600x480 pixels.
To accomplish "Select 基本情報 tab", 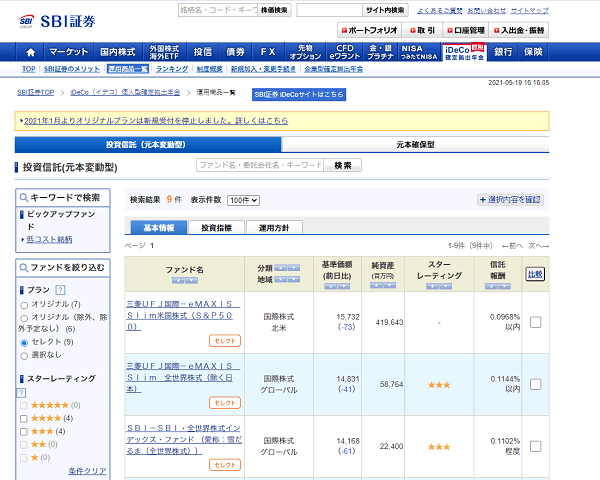I will tap(159, 227).
